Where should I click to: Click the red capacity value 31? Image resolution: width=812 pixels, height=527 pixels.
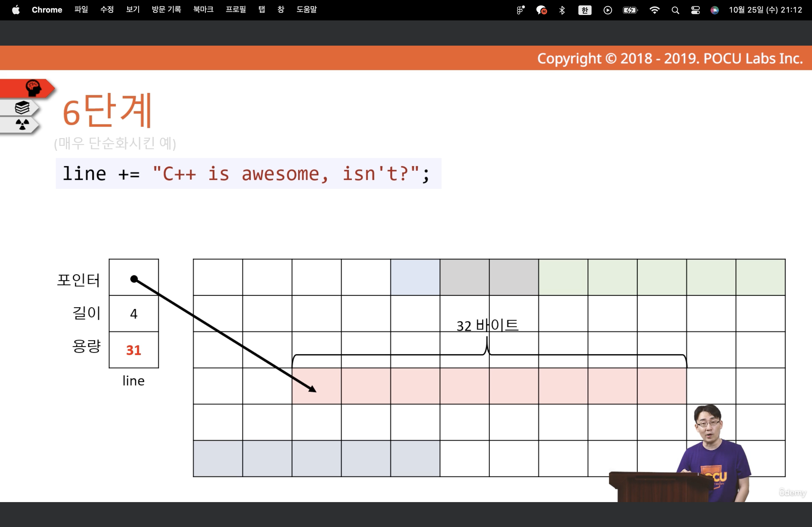pyautogui.click(x=133, y=350)
